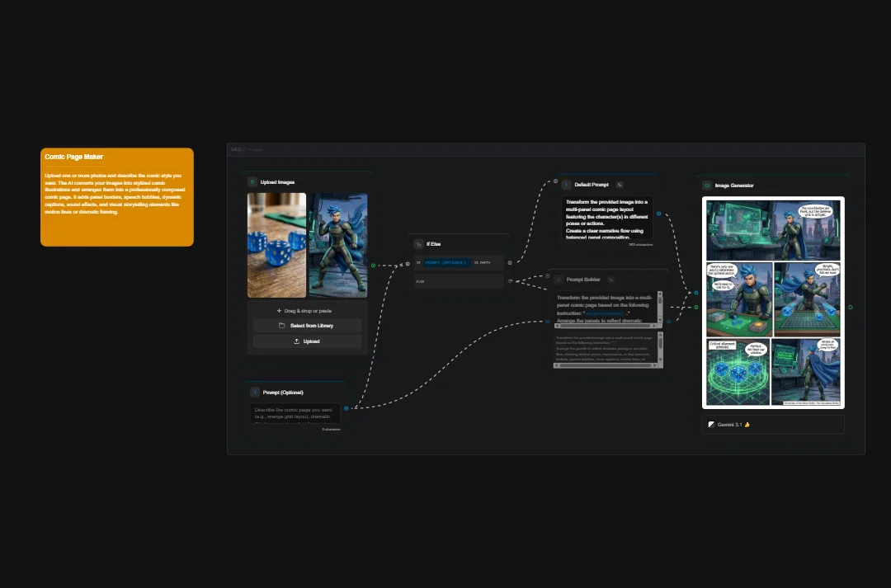
Task: Click the gear icon next to the If Else output
Action: 510,263
